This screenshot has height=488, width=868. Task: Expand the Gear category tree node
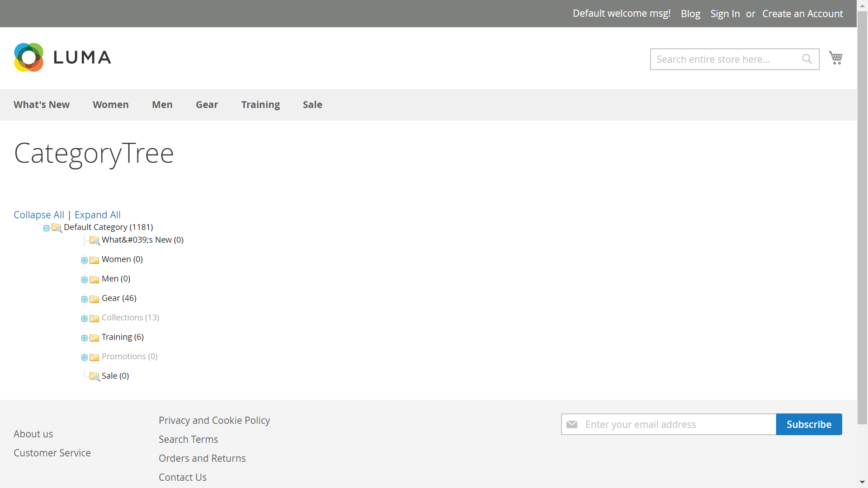tap(85, 299)
